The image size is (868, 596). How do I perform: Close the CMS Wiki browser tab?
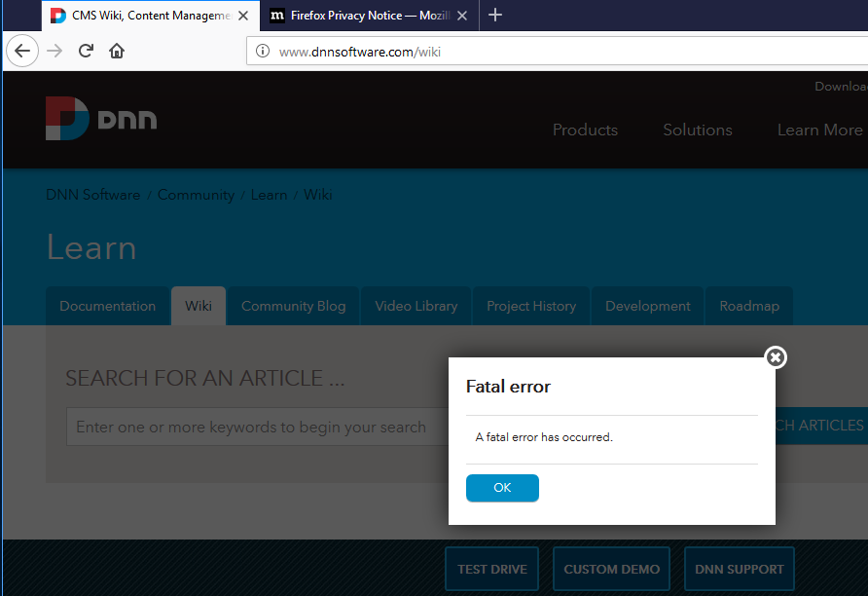pos(243,16)
